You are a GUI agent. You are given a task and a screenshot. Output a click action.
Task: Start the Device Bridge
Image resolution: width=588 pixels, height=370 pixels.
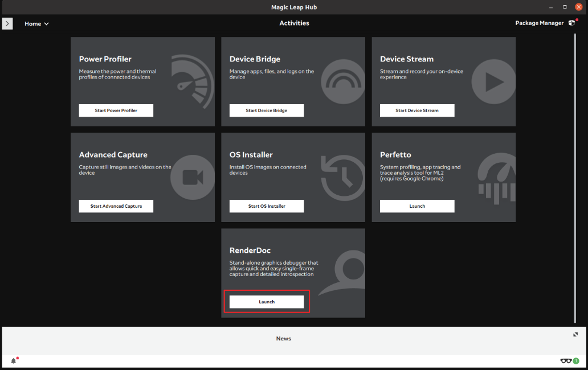click(266, 110)
